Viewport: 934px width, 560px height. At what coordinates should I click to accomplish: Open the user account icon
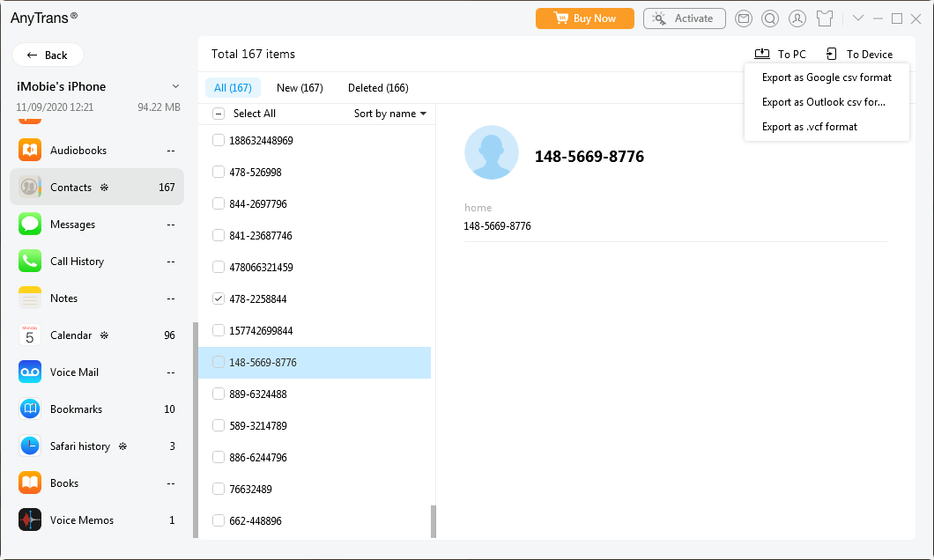pyautogui.click(x=797, y=18)
